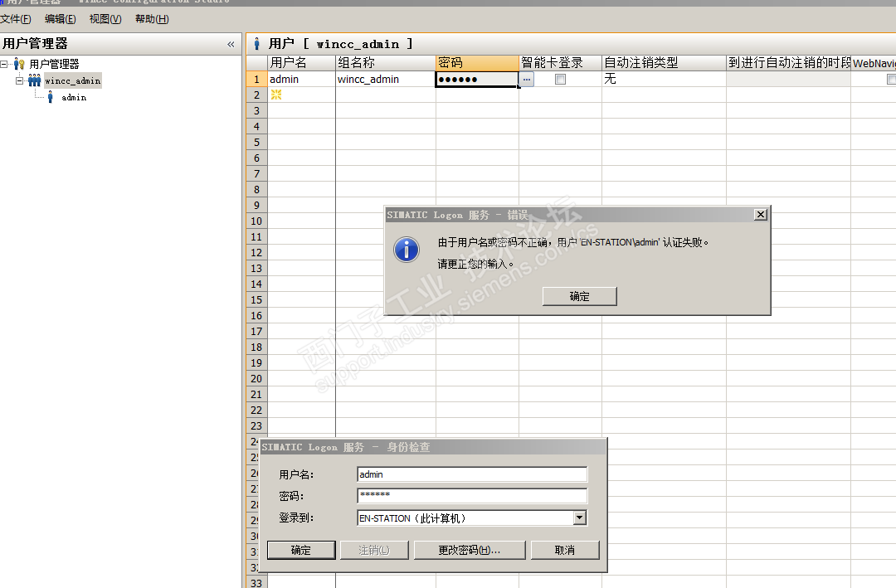Click the information icon in error dialog
Image resolution: width=896 pixels, height=588 pixels.
(x=407, y=250)
